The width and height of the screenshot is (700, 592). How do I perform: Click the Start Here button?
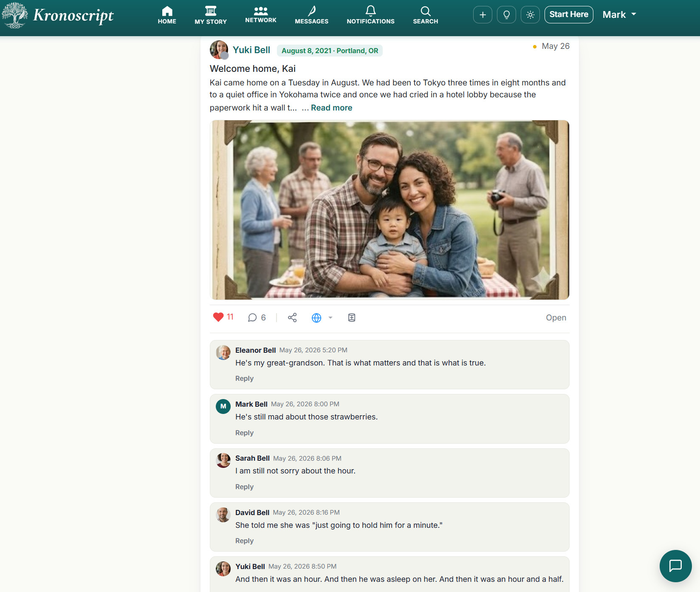tap(569, 15)
